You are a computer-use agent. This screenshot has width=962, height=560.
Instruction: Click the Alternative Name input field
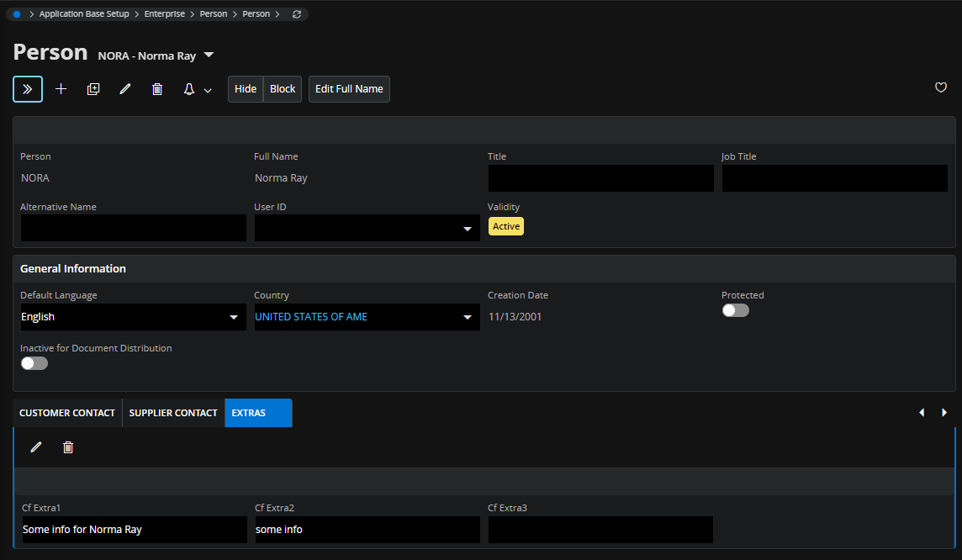coord(133,228)
